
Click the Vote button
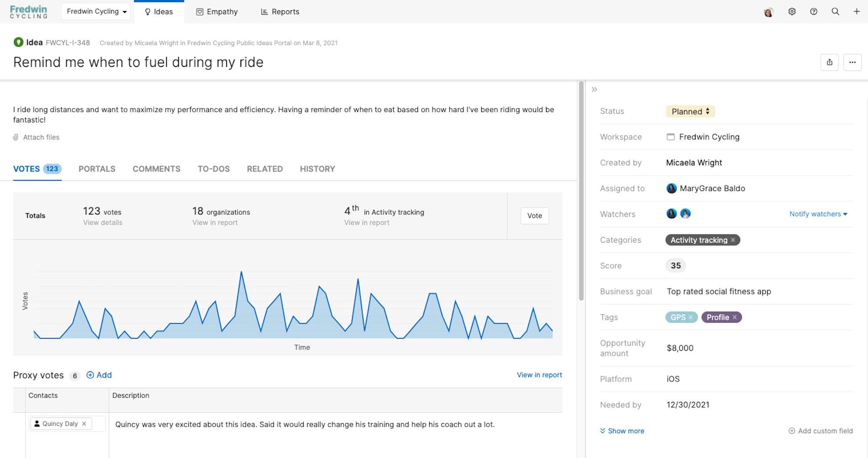(534, 216)
